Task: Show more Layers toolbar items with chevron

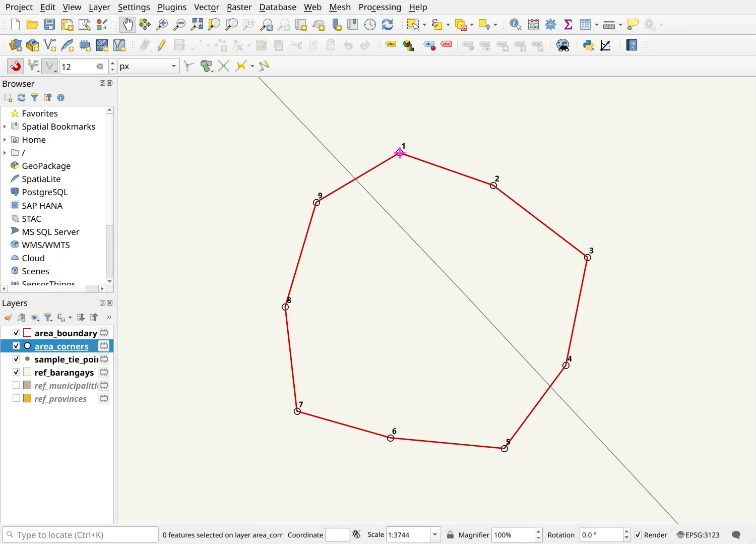Action: pos(109,317)
